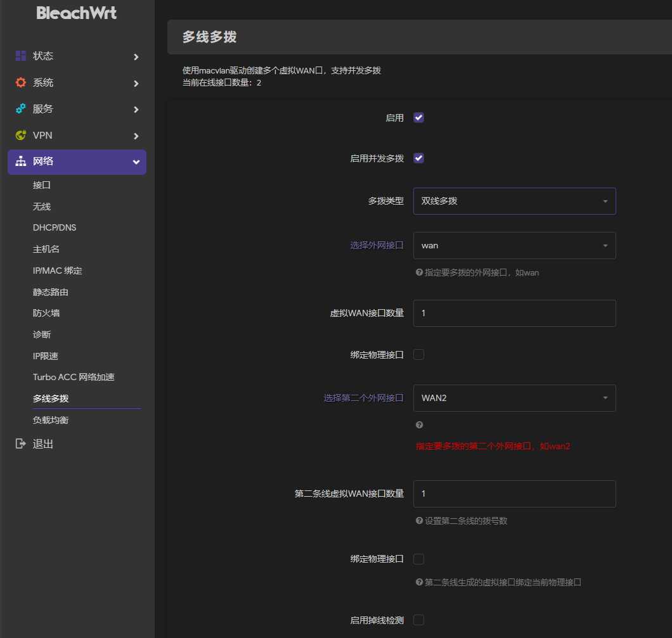This screenshot has height=638, width=672.
Task: Click the 系统 gear icon
Action: (20, 82)
